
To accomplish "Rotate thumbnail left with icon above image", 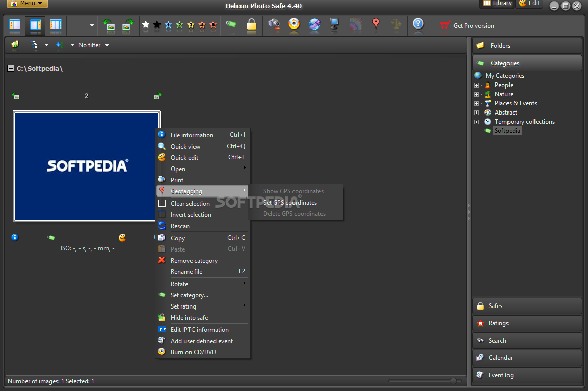I will (16, 96).
